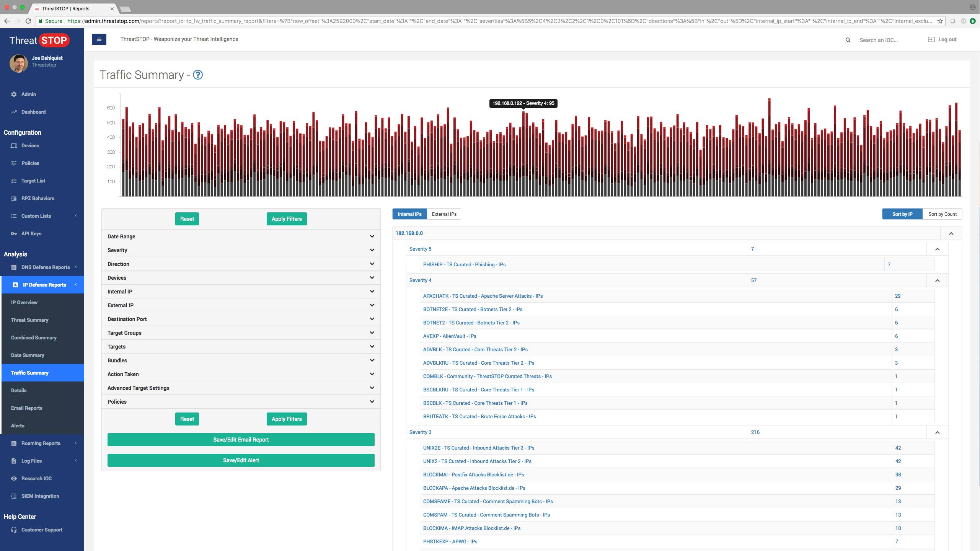Collapse the Severity 3 results section
980x551 pixels.
click(938, 432)
